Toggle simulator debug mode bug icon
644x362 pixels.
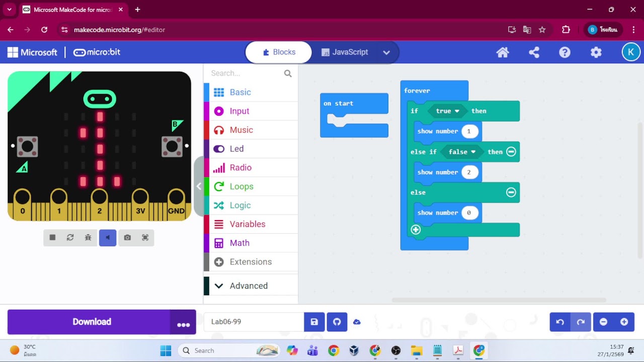click(x=88, y=237)
